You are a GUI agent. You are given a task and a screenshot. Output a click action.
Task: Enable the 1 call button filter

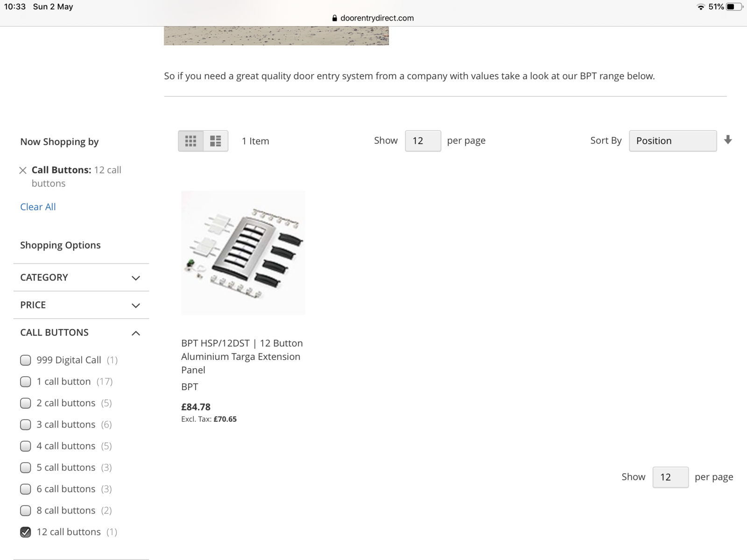coord(26,382)
